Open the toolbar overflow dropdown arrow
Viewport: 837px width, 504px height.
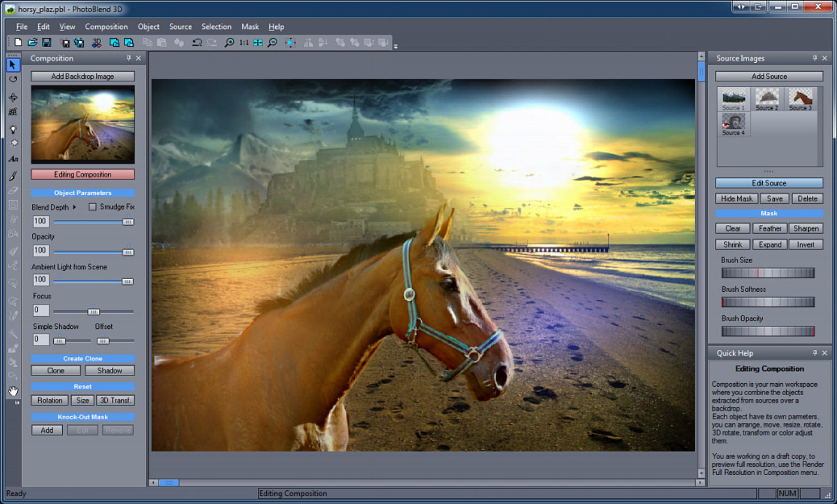pos(395,46)
